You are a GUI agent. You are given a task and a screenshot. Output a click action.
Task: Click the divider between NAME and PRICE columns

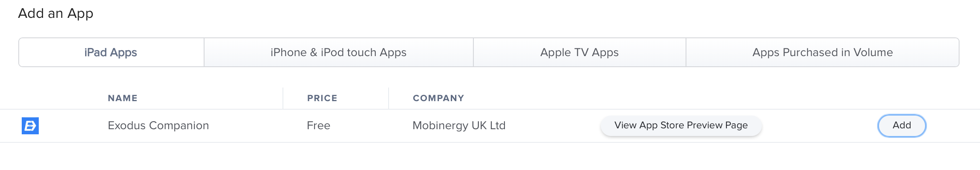coord(283,98)
